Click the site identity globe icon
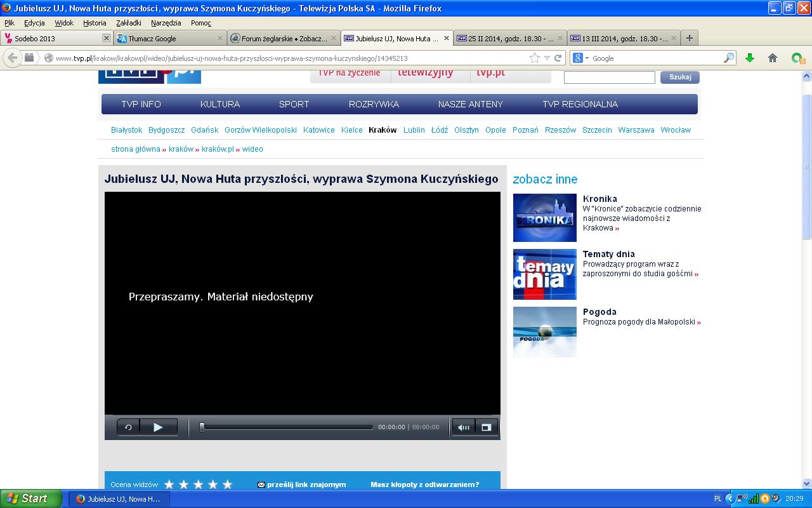Screen dimensions: 812x508 point(48,58)
